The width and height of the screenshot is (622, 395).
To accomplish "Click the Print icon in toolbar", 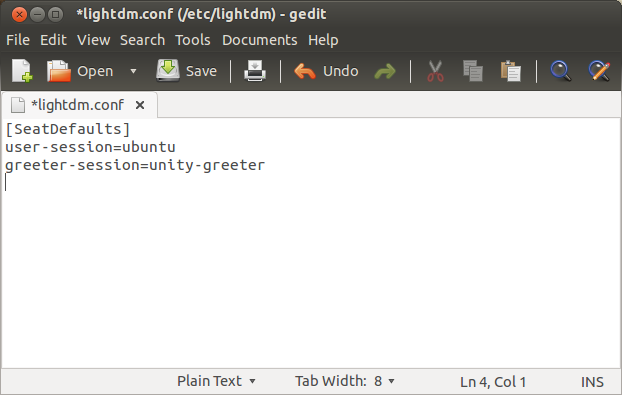I will pyautogui.click(x=255, y=71).
